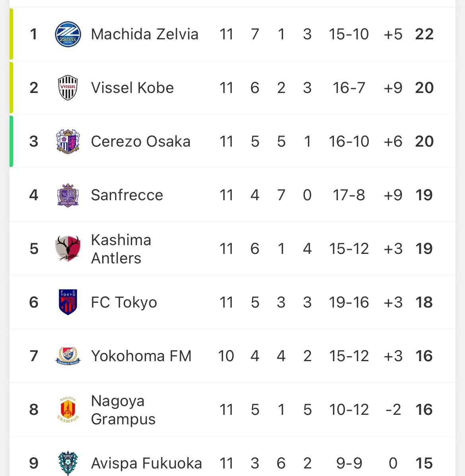Tap the Vissel Kobe striped crest
465x476 pixels.
point(68,88)
